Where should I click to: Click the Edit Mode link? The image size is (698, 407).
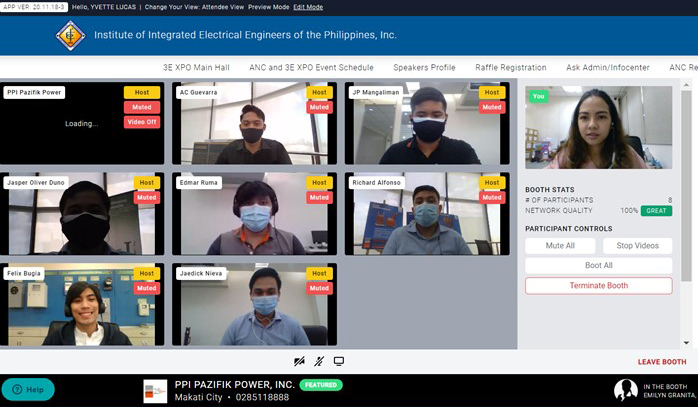click(x=308, y=7)
